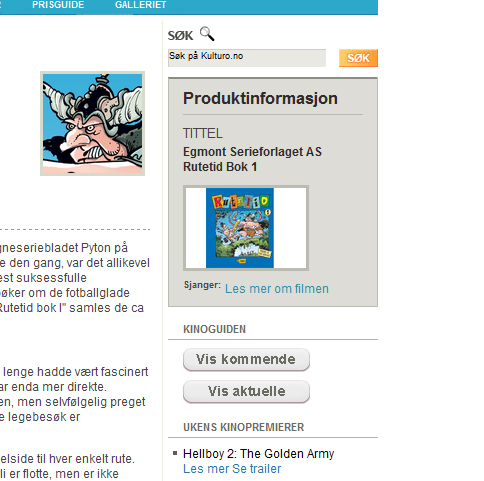Click the magnifying glass search icon
This screenshot has height=481, width=484.
(x=207, y=34)
